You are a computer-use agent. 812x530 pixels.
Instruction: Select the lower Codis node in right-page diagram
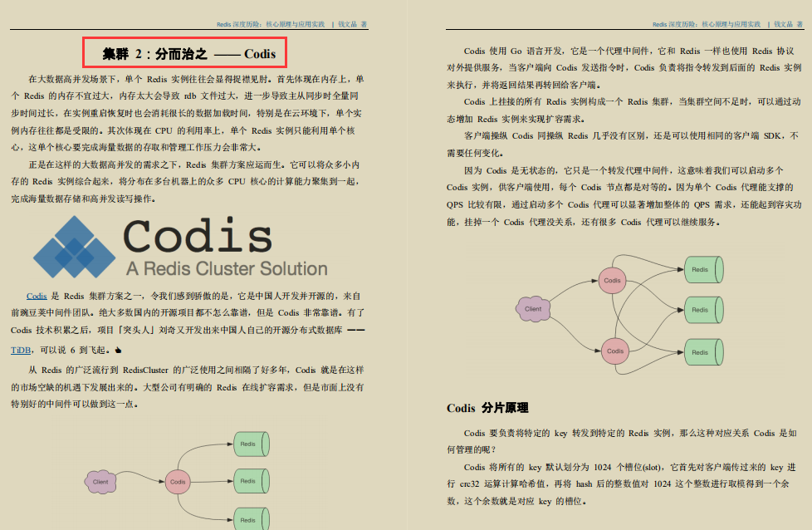tap(614, 351)
